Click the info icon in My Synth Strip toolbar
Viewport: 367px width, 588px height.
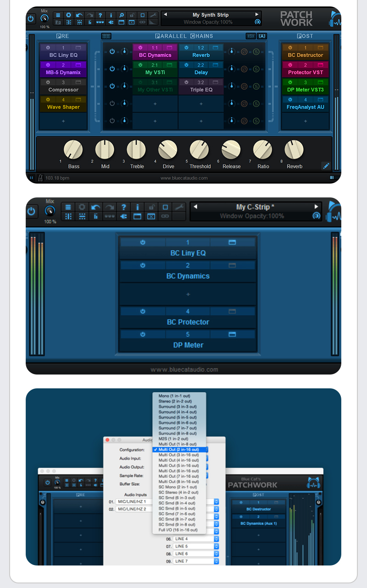pyautogui.click(x=111, y=15)
